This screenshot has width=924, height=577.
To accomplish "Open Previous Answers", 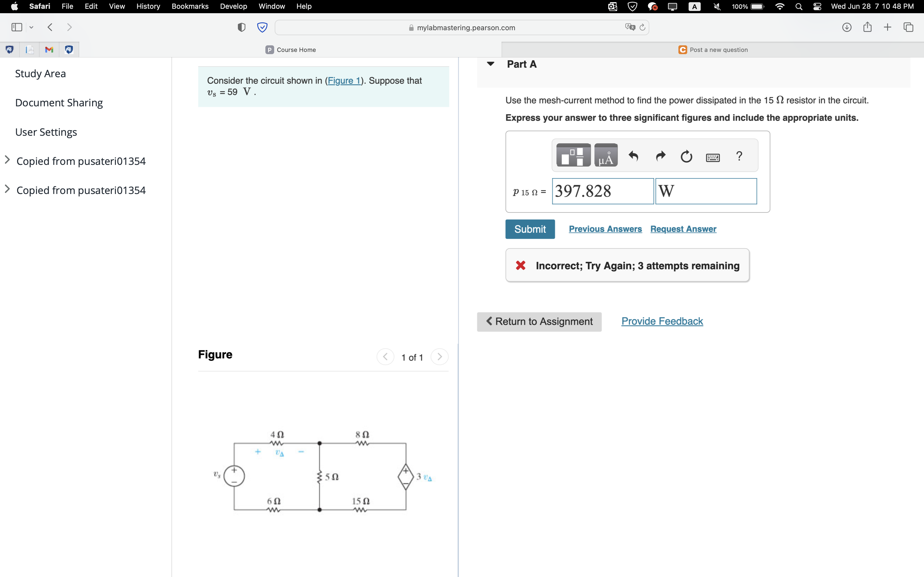I will click(605, 229).
